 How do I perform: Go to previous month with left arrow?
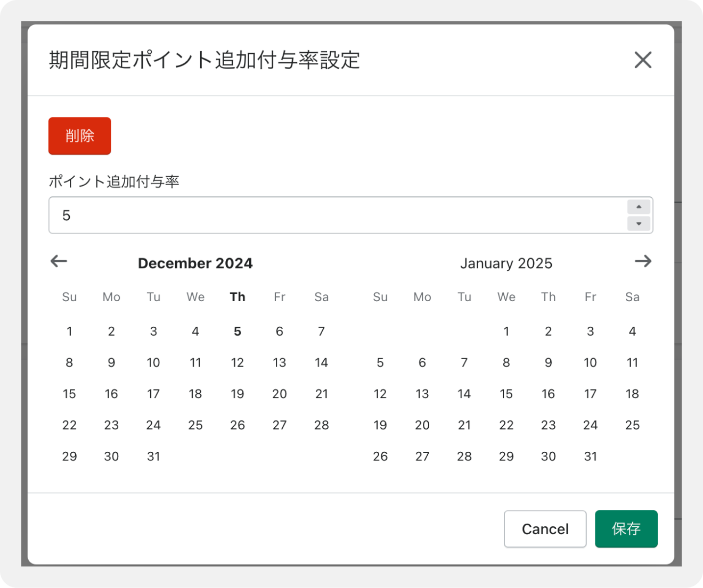(x=59, y=261)
